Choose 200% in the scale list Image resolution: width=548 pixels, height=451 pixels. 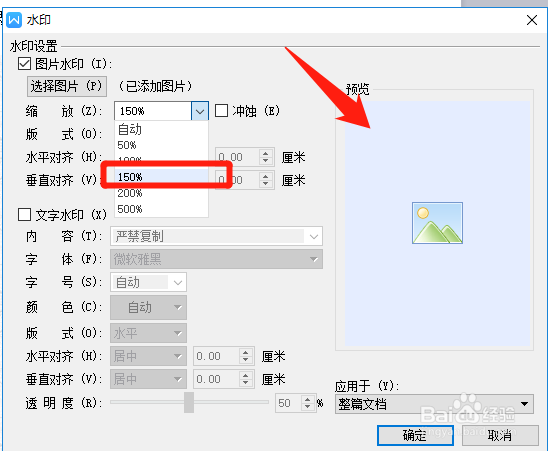[x=161, y=193]
